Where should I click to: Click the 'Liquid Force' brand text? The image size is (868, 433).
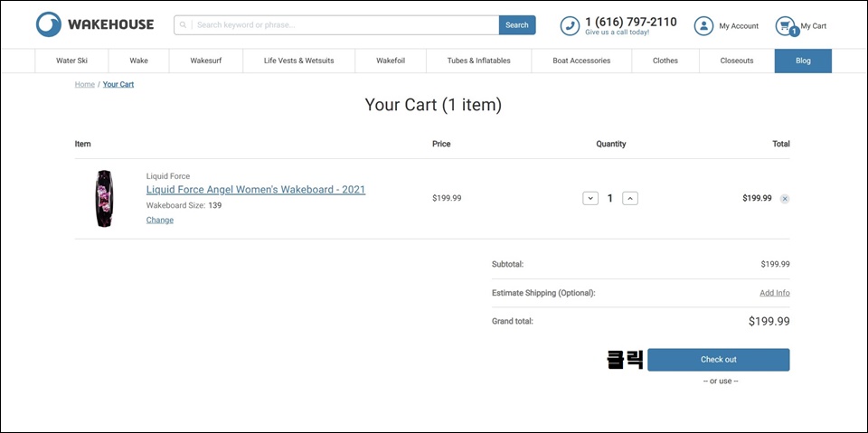click(168, 176)
